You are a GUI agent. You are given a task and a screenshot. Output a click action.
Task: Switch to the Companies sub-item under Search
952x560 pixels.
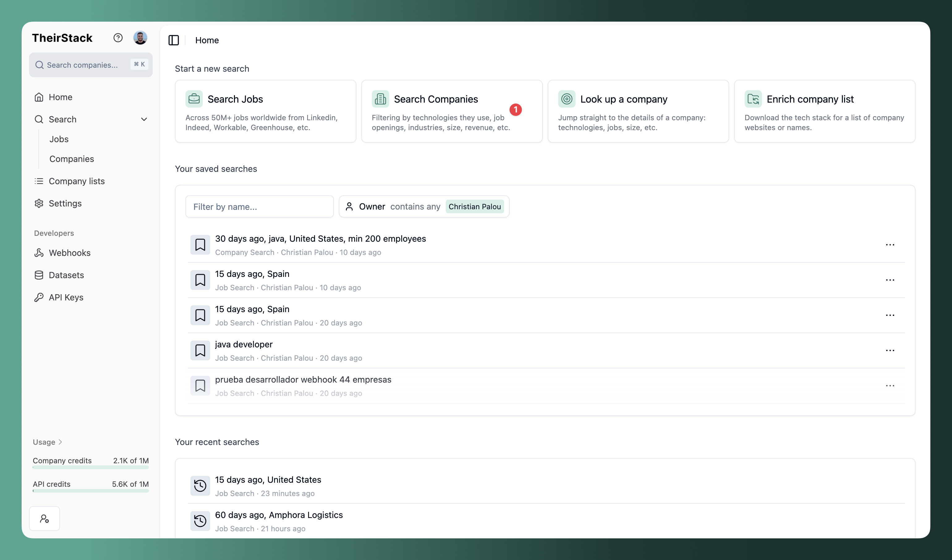pos(72,159)
